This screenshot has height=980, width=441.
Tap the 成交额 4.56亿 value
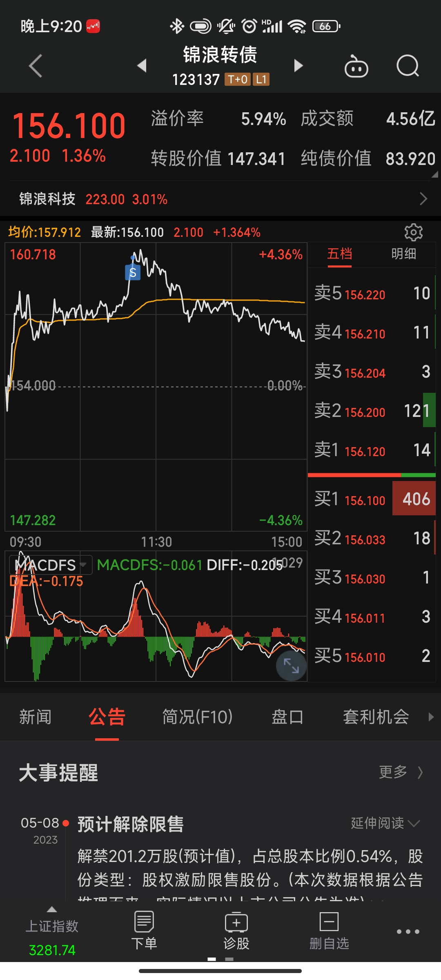pyautogui.click(x=410, y=119)
